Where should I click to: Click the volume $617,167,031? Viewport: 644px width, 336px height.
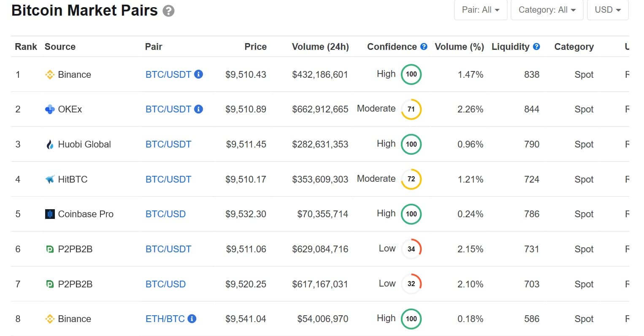320,284
